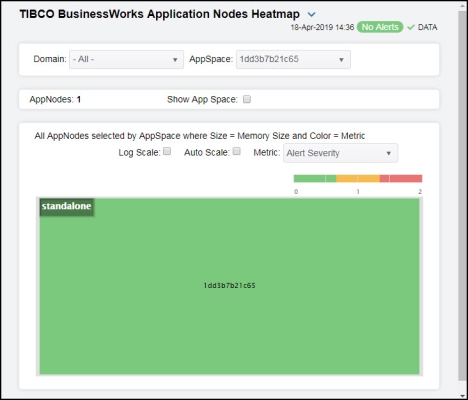Click the Metric dropdown arrow icon
The image size is (468, 400).
pyautogui.click(x=388, y=153)
